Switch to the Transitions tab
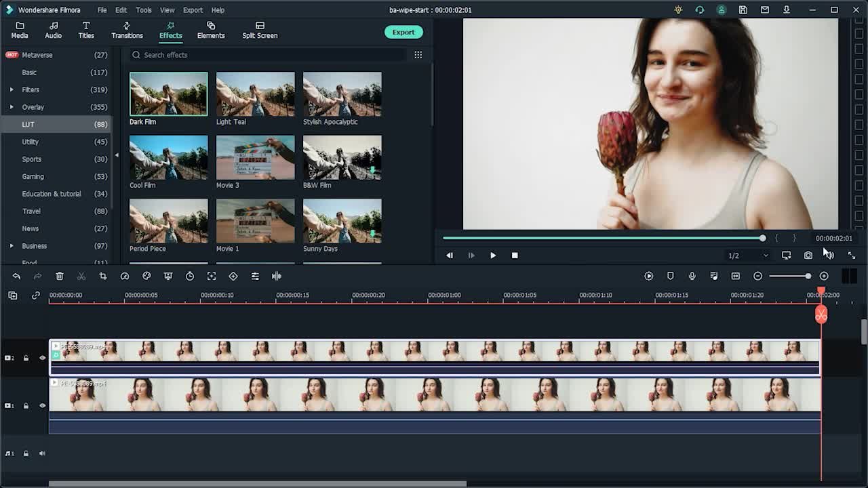Viewport: 868px width, 488px height. [127, 30]
